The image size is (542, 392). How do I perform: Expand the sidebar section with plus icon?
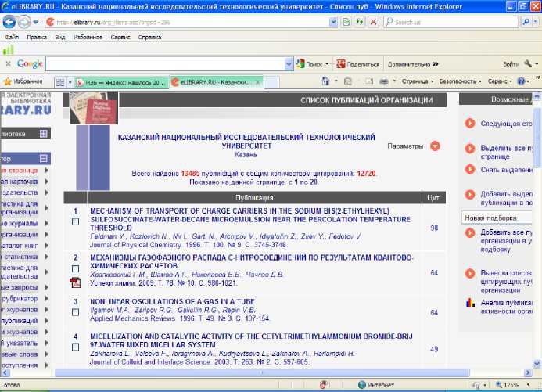[44, 134]
